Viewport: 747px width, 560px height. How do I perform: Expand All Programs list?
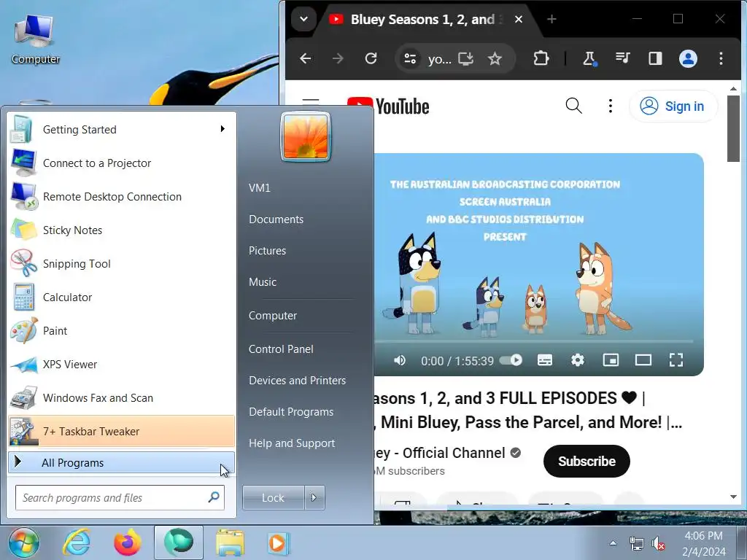tap(122, 463)
